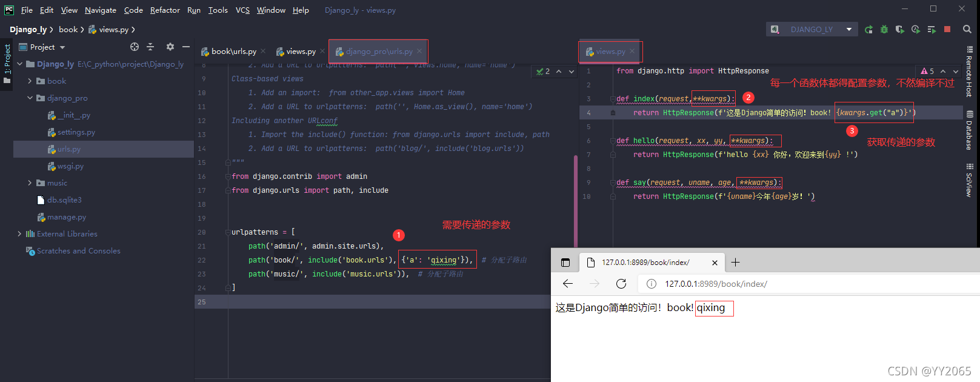Hide the Project tool window

coord(186,47)
